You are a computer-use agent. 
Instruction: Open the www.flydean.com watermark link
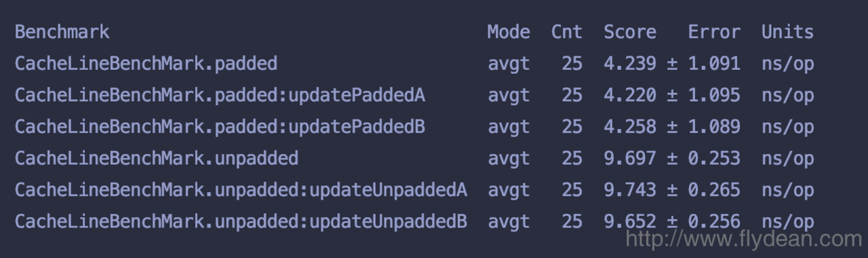point(743,240)
